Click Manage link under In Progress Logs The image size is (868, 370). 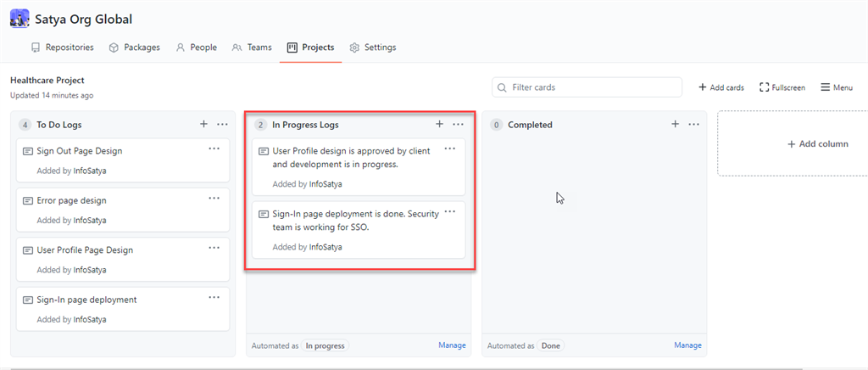pos(452,345)
